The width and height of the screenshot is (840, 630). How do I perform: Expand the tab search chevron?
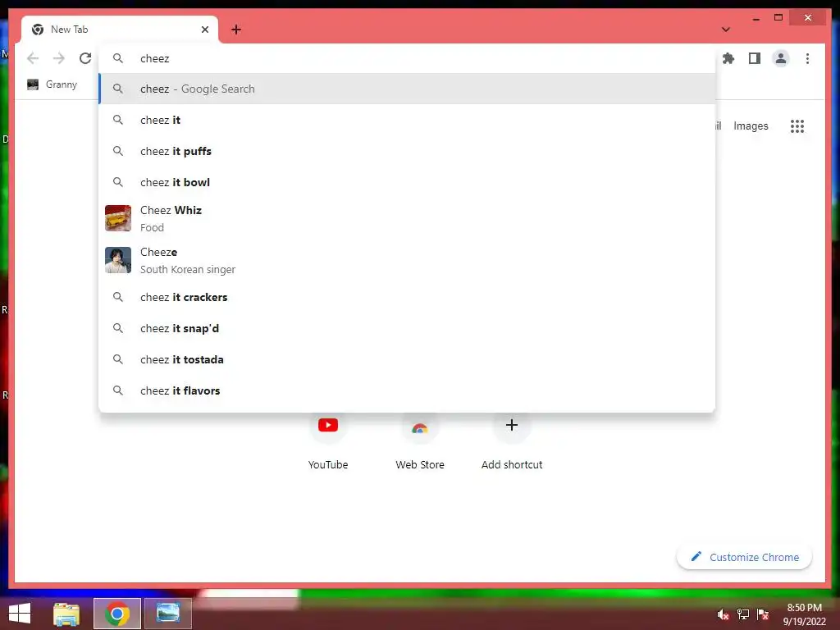coord(726,30)
